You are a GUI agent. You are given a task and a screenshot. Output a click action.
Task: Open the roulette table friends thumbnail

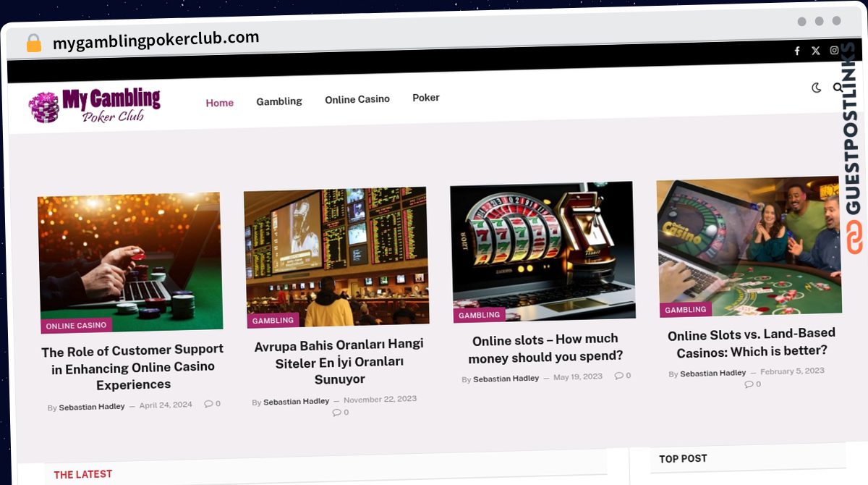[x=749, y=248]
